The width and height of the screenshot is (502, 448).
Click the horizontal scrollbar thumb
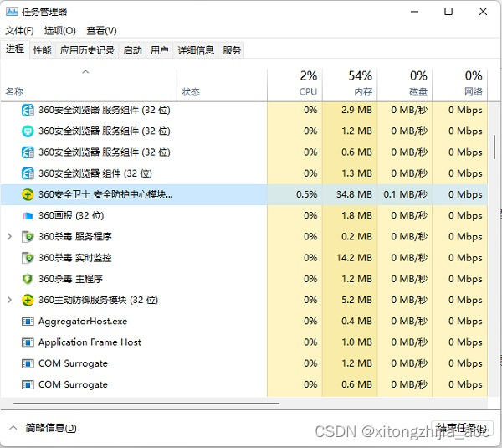(146, 403)
